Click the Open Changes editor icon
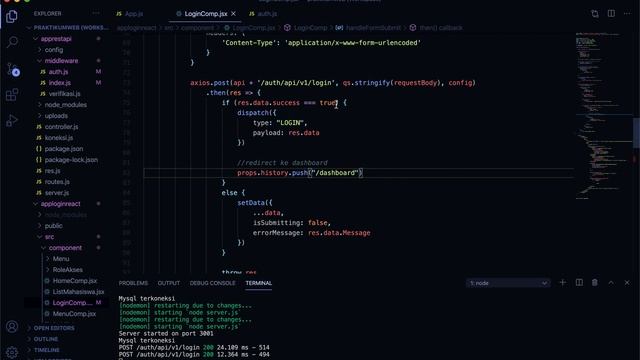Viewport: 640px width, 360px height. [595, 14]
